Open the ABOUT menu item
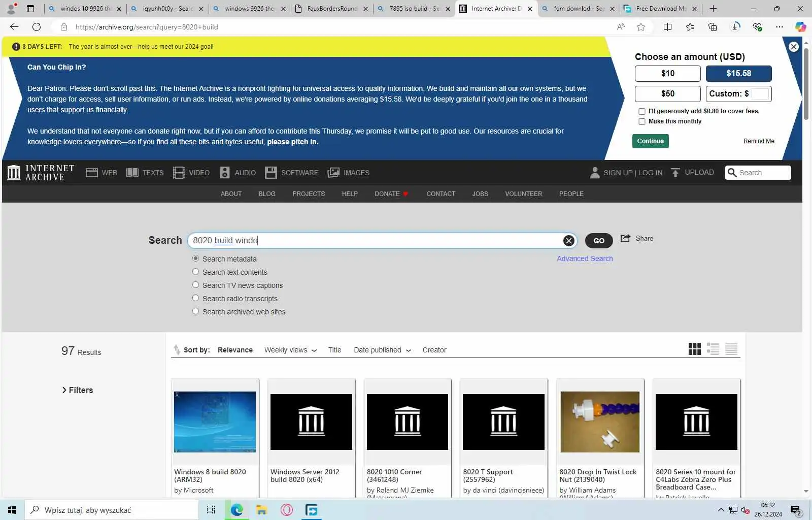The height and width of the screenshot is (520, 812). [231, 194]
